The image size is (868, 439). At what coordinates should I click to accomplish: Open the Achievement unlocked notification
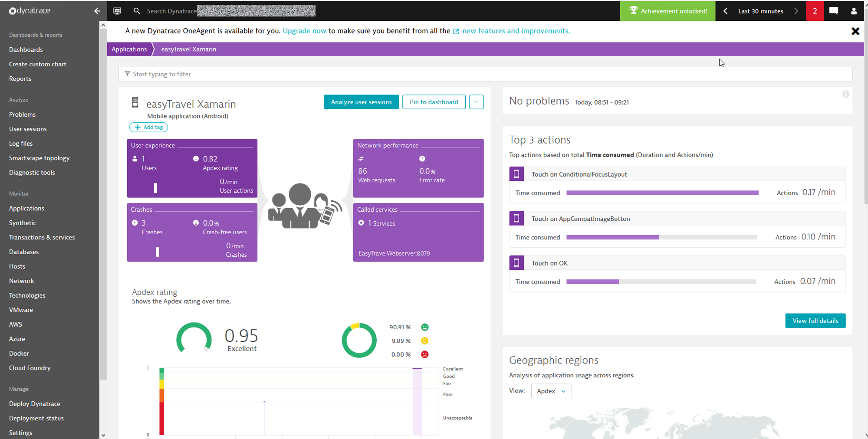(x=667, y=11)
